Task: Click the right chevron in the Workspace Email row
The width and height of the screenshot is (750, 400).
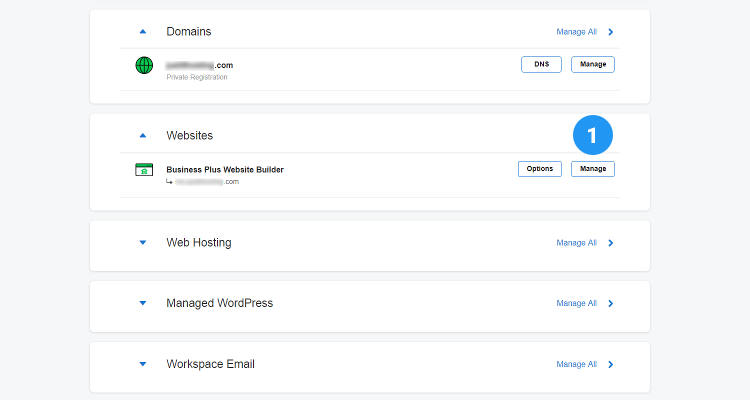Action: click(611, 364)
